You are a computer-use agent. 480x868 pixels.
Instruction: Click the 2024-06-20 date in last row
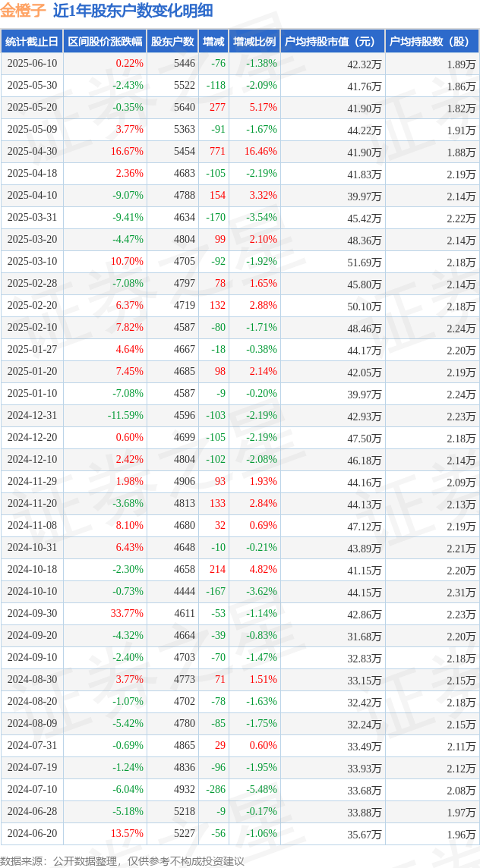(32, 834)
